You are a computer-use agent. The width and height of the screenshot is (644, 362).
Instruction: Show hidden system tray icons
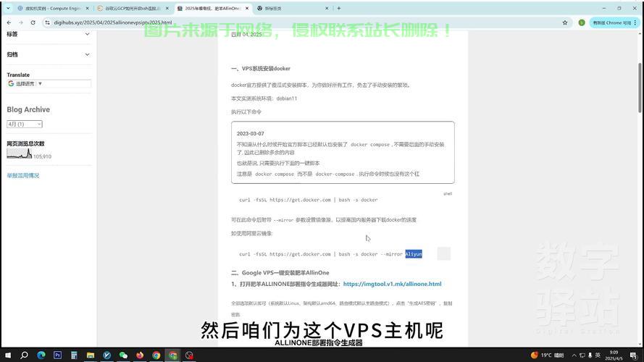[574, 355]
